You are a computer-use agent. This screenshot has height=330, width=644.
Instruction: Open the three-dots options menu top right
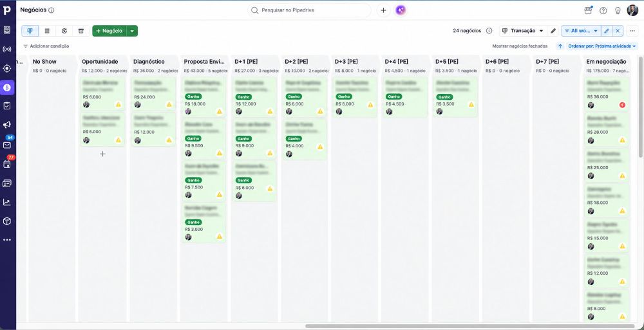(632, 31)
